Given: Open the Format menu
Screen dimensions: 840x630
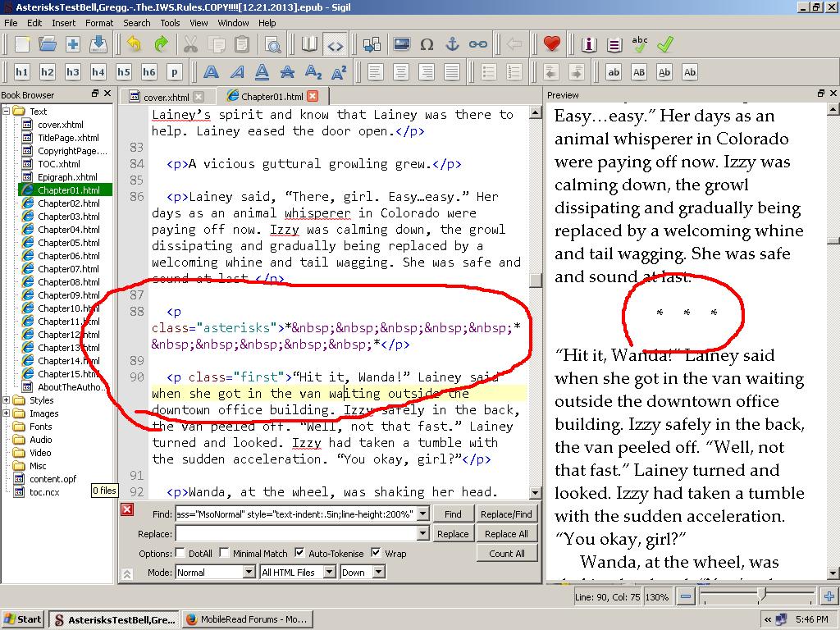Looking at the screenshot, I should (99, 23).
